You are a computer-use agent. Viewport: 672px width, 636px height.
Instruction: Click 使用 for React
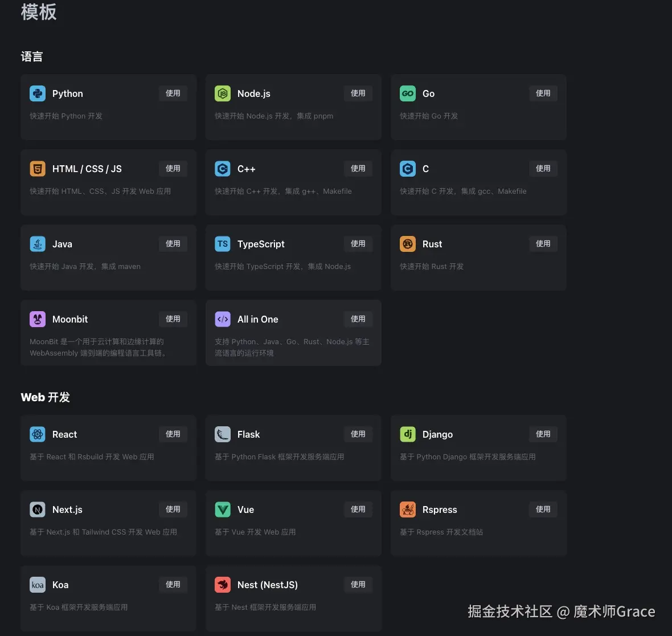pos(173,434)
